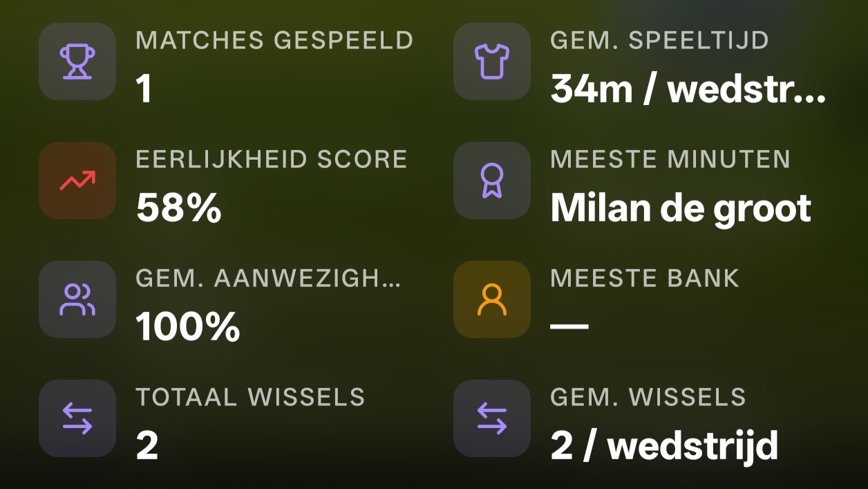Click the truncated 'Gem. Aanwezigh…' label
This screenshot has height=489, width=868.
click(x=268, y=278)
